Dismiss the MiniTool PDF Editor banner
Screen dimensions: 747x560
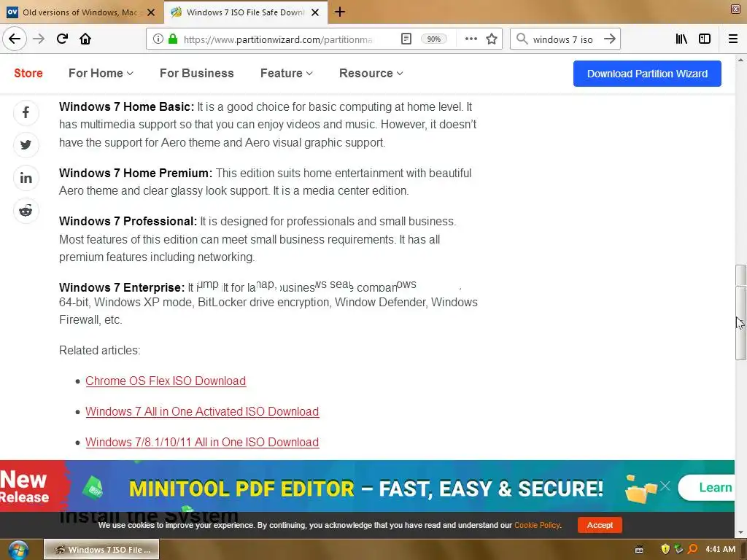(665, 486)
